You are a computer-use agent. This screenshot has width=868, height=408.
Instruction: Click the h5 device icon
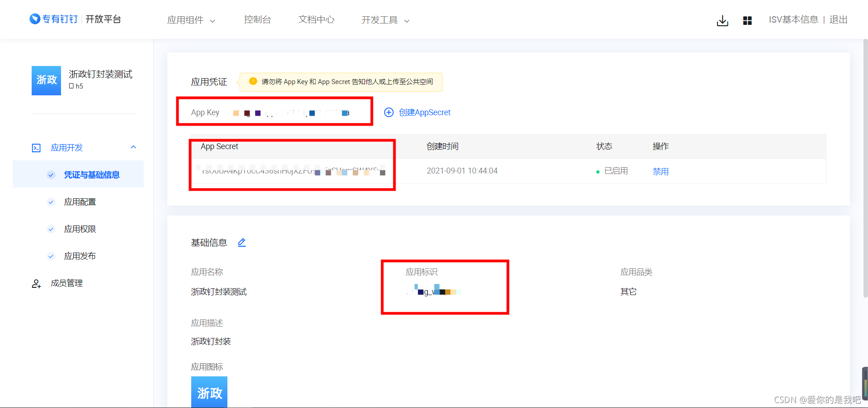coord(71,86)
